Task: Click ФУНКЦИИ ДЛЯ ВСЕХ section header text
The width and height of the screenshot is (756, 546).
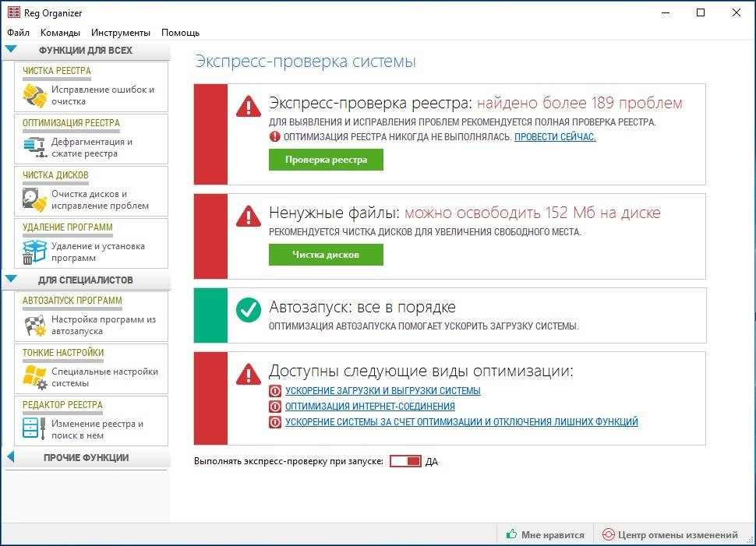Action: (x=85, y=50)
